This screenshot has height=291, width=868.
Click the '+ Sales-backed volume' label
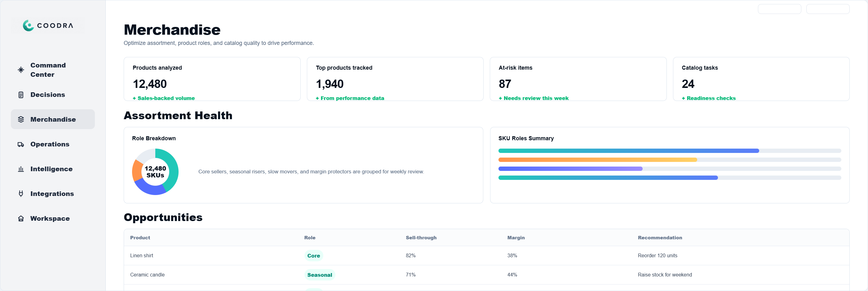[164, 98]
